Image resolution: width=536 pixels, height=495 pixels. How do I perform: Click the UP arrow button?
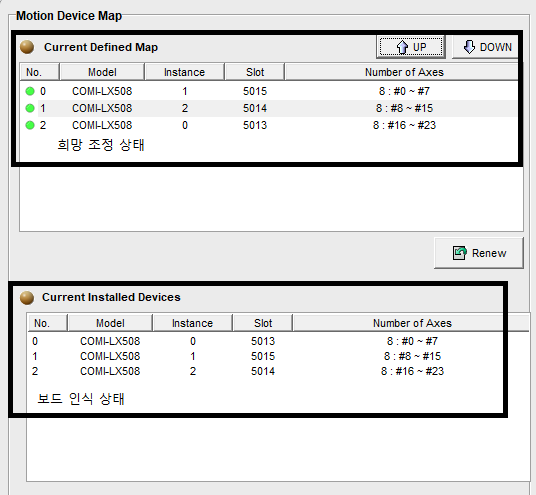coord(411,47)
